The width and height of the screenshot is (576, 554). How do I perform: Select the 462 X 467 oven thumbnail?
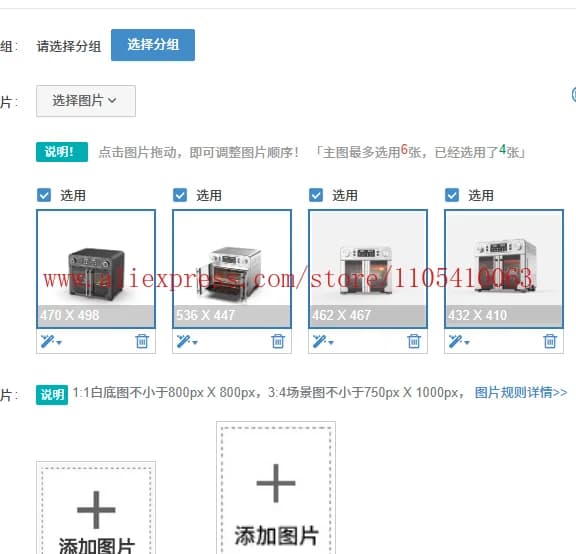coord(368,269)
